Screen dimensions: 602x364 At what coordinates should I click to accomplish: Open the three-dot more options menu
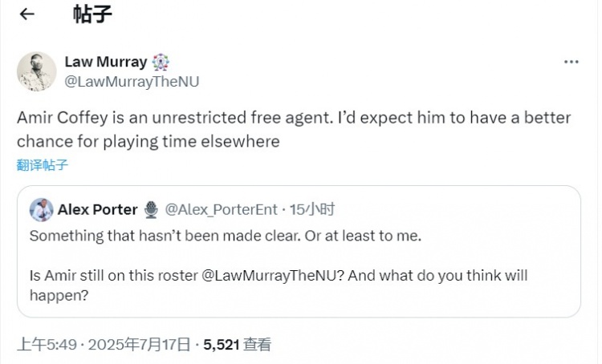pyautogui.click(x=571, y=62)
